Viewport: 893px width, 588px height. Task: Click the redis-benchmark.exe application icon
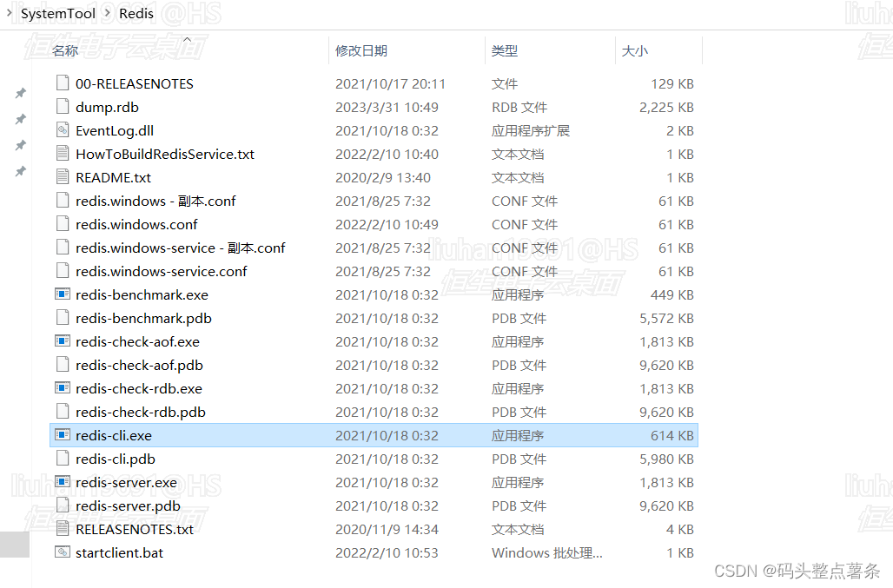(61, 294)
